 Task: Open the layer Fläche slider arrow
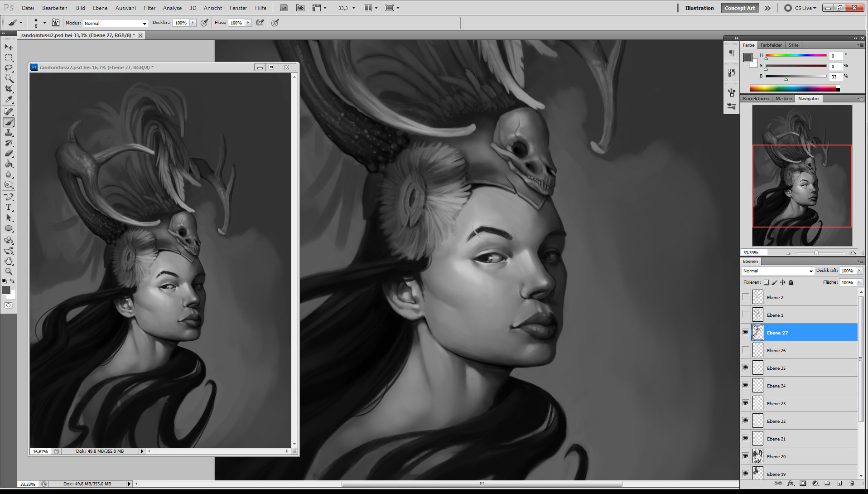point(859,282)
